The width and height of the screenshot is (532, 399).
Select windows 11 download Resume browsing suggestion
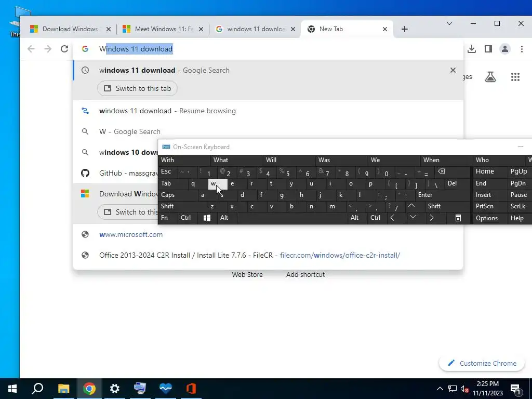268,111
